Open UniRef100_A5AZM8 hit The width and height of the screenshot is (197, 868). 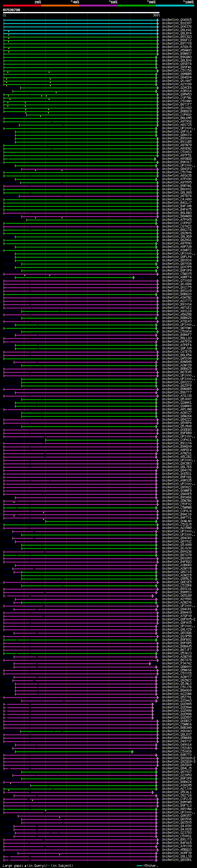(176, 314)
